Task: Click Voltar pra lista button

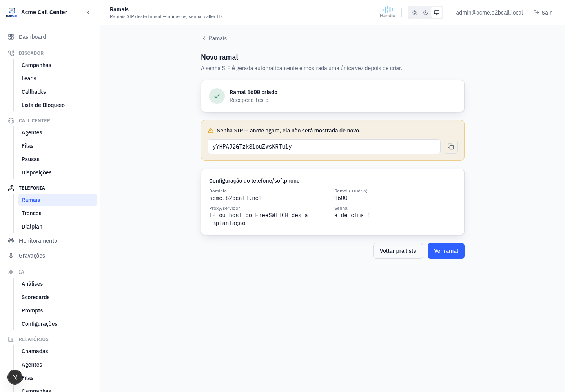Action: click(398, 251)
